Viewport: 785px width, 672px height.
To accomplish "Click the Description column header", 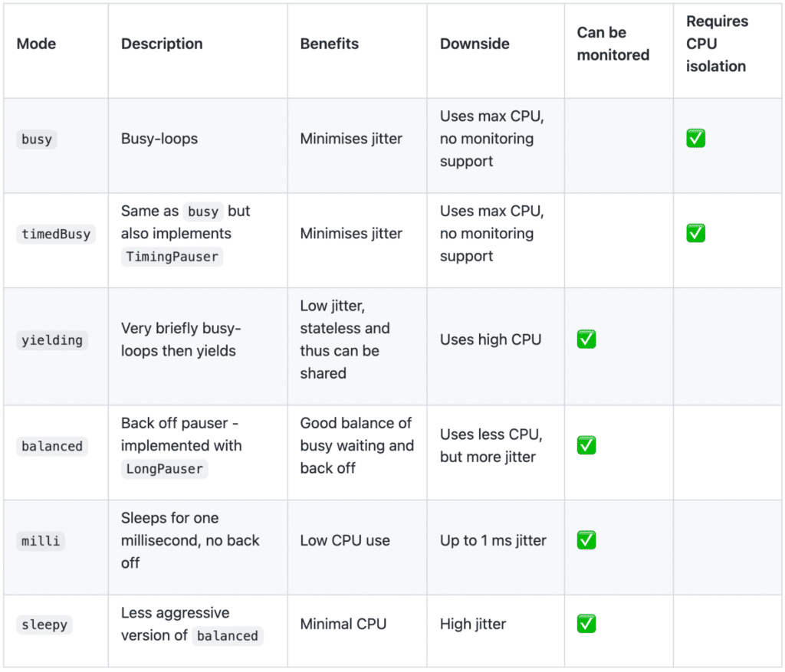I will [162, 44].
